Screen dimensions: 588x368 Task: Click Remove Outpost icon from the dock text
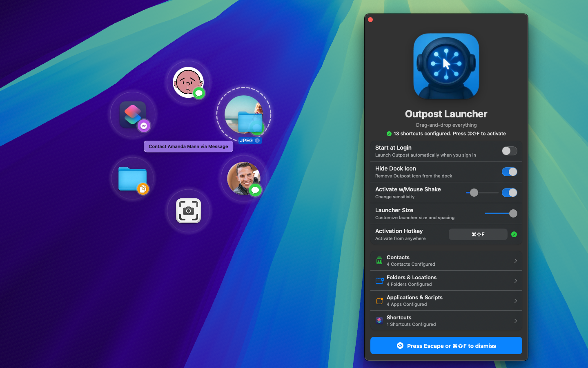[414, 176]
